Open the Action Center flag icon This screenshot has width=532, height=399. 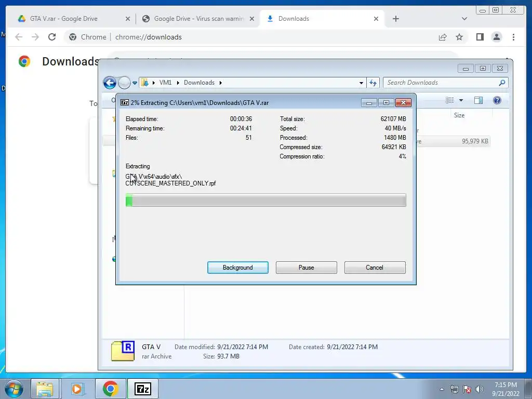pos(467,389)
